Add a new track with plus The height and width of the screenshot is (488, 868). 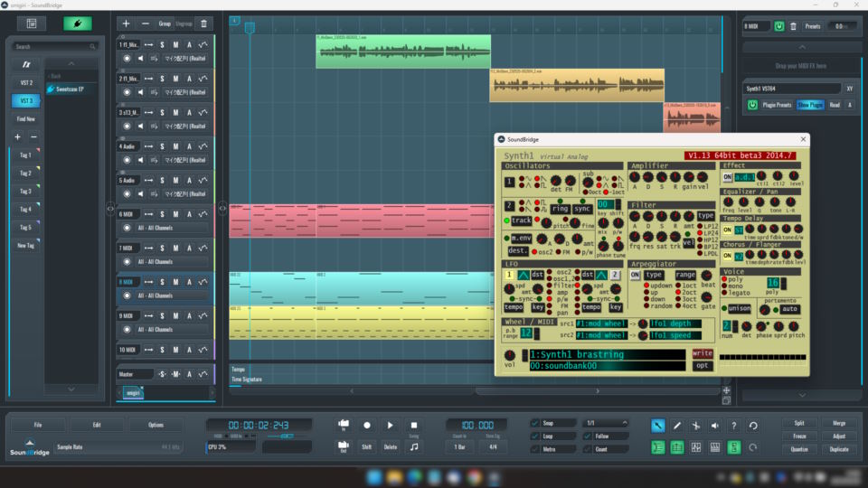pyautogui.click(x=127, y=23)
